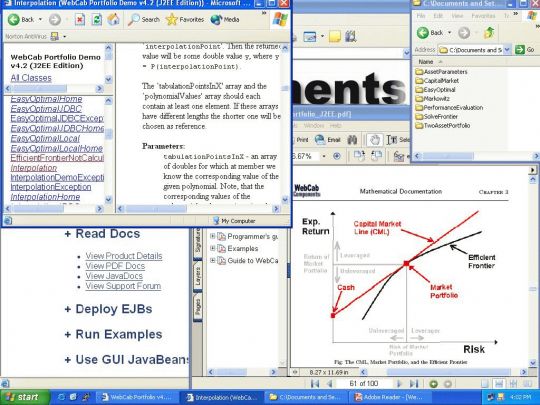The image size is (540, 405).
Task: Switch to the Layers tab in Adobe Reader
Action: pos(198,277)
